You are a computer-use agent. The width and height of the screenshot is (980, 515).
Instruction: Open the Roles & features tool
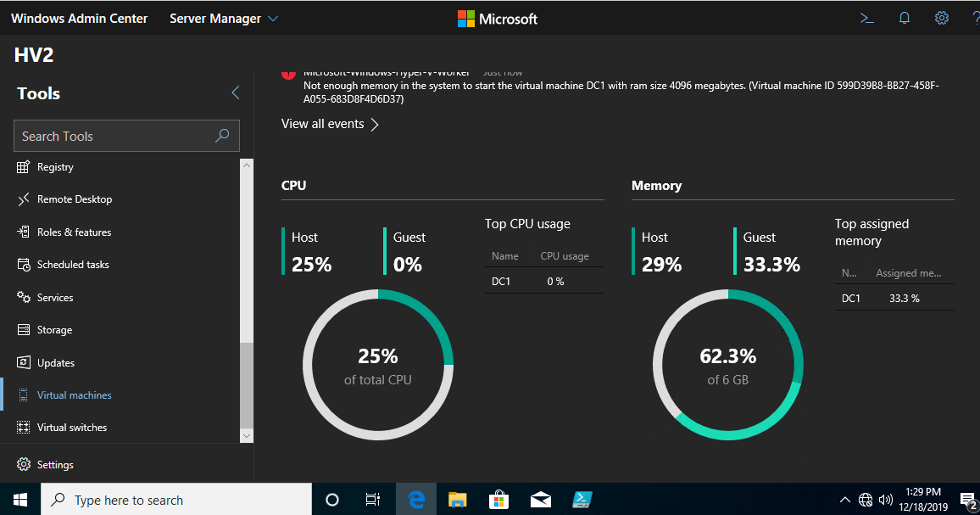coord(74,232)
